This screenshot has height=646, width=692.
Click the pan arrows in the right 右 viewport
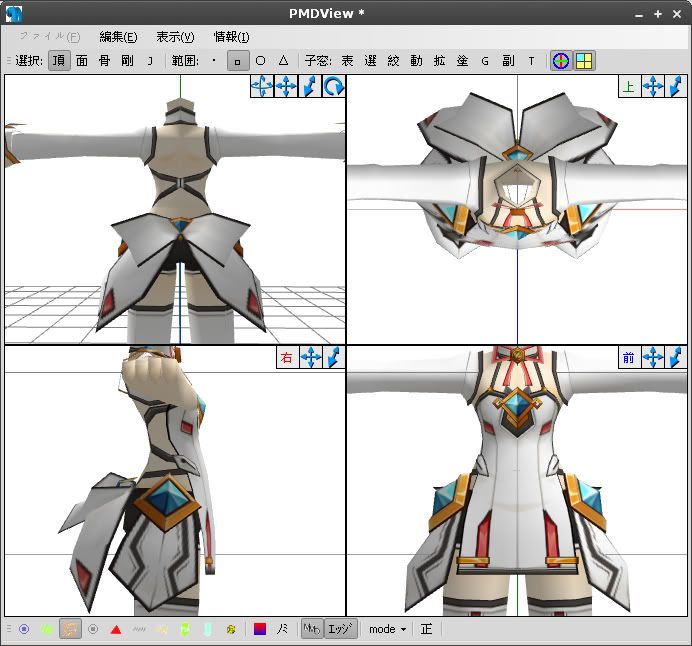click(311, 357)
